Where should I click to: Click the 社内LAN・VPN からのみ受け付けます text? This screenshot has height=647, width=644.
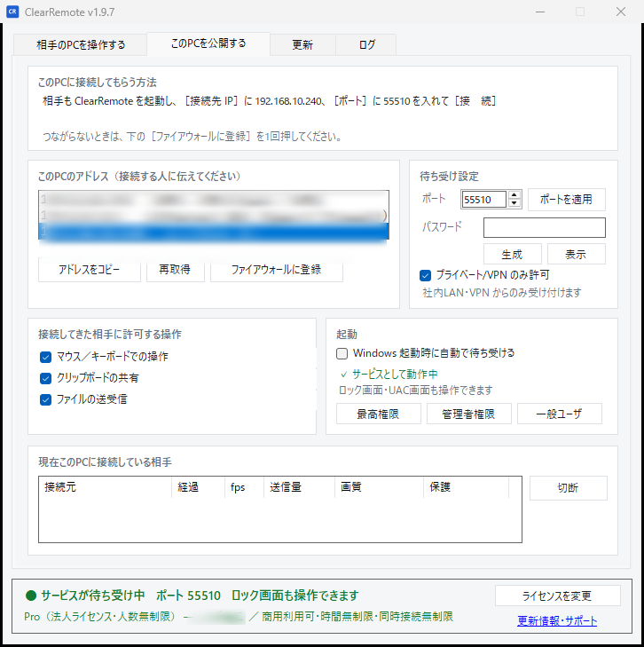click(502, 293)
